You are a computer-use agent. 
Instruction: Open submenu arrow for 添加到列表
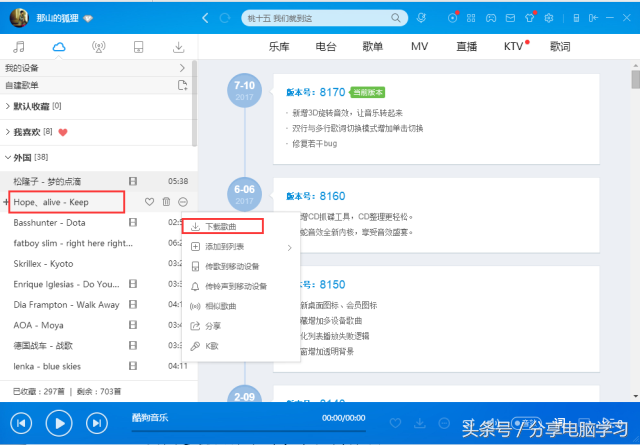point(289,247)
